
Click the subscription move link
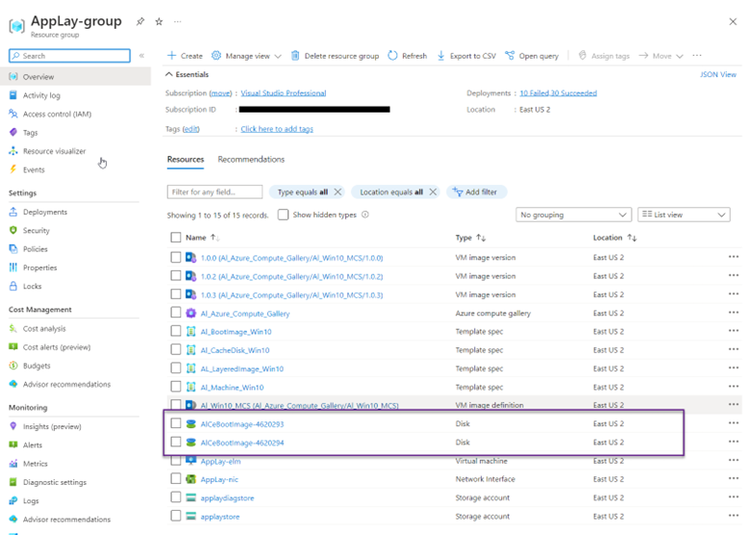click(221, 93)
